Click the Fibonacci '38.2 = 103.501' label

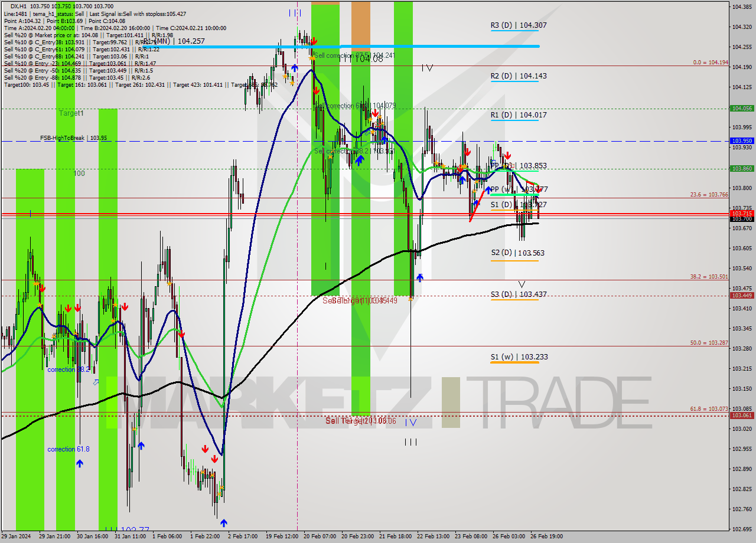[709, 276]
